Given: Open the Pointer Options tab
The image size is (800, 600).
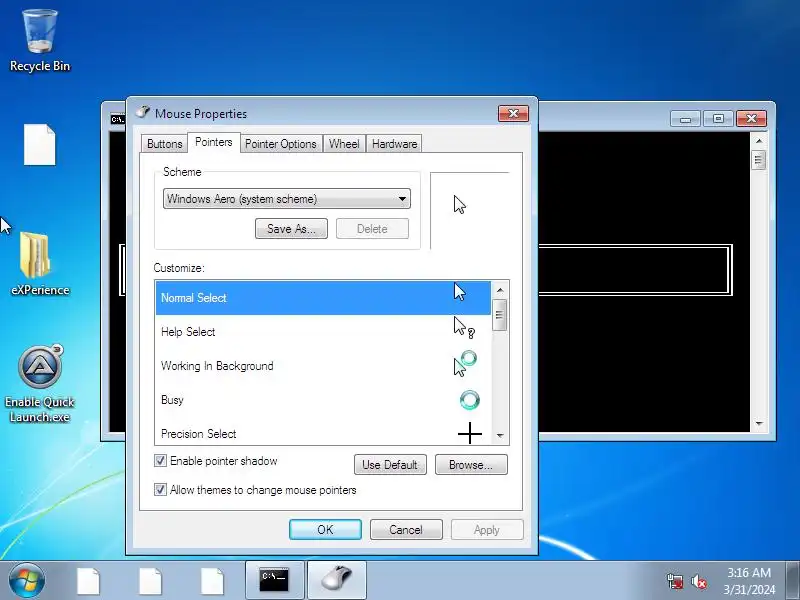Looking at the screenshot, I should (x=281, y=144).
